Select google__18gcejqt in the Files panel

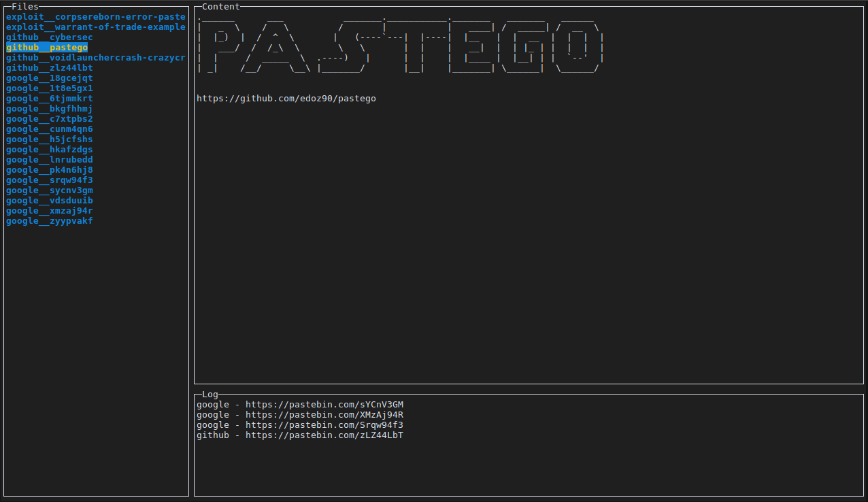click(50, 78)
